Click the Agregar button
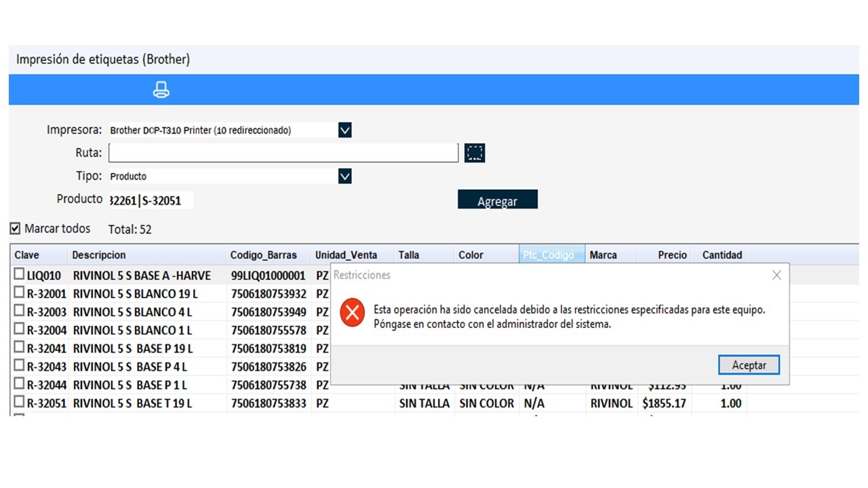The width and height of the screenshot is (868, 488). [x=497, y=201]
